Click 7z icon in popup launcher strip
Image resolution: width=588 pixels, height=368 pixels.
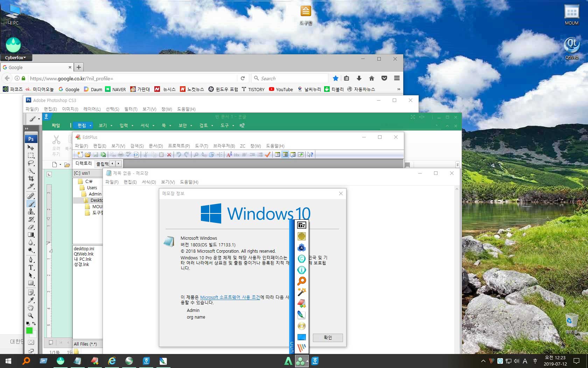point(302,225)
